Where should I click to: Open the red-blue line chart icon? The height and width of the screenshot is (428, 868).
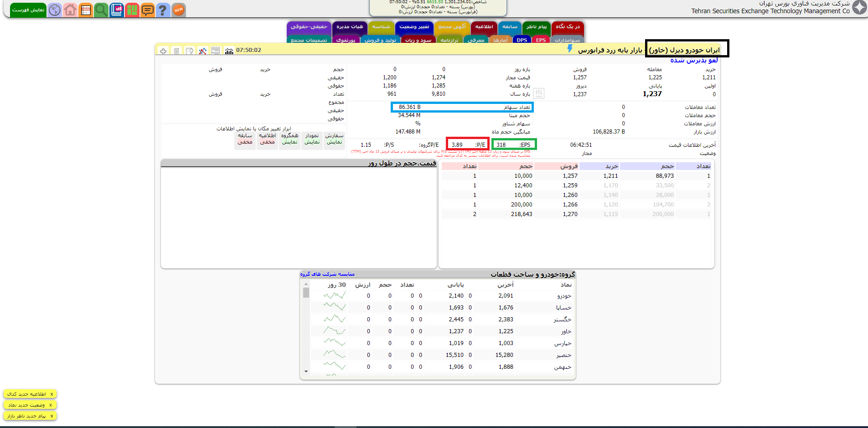click(203, 51)
